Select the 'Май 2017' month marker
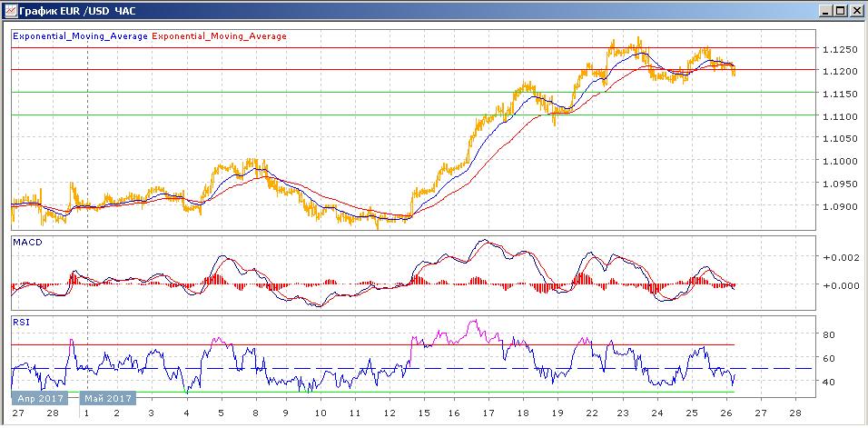This screenshot has width=868, height=428. [108, 398]
